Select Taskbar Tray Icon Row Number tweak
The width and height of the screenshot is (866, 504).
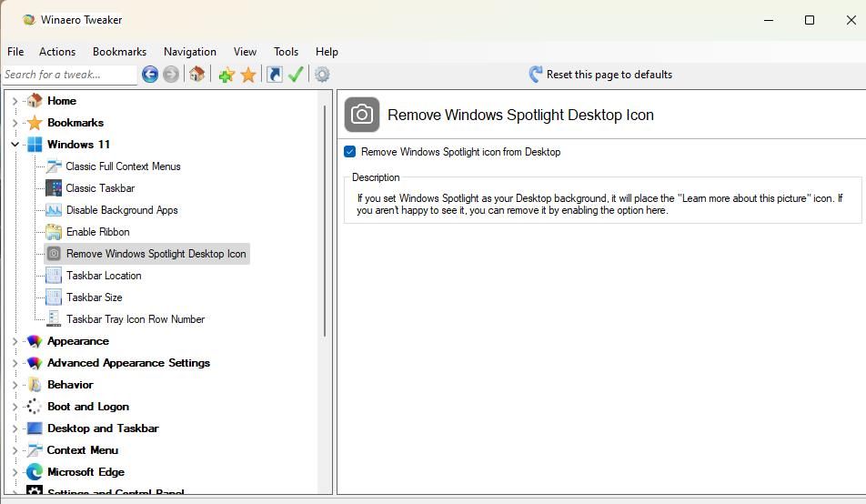(136, 319)
